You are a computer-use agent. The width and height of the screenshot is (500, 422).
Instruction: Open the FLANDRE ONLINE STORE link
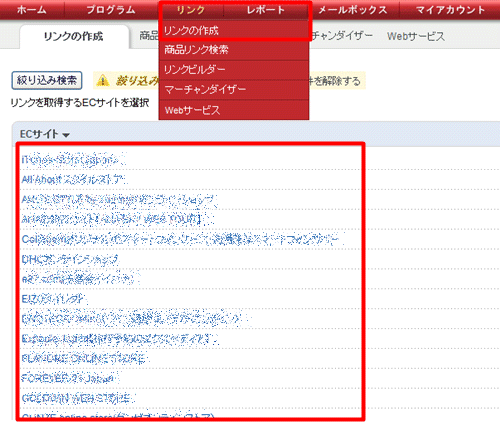(x=84, y=358)
